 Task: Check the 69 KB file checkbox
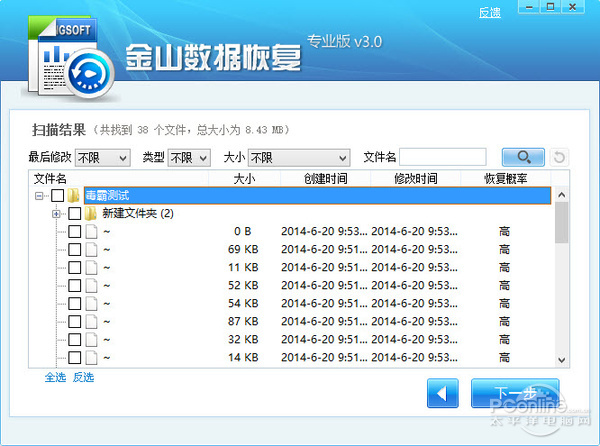[x=75, y=249]
